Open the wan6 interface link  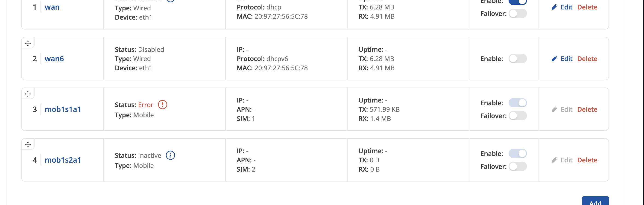point(54,59)
